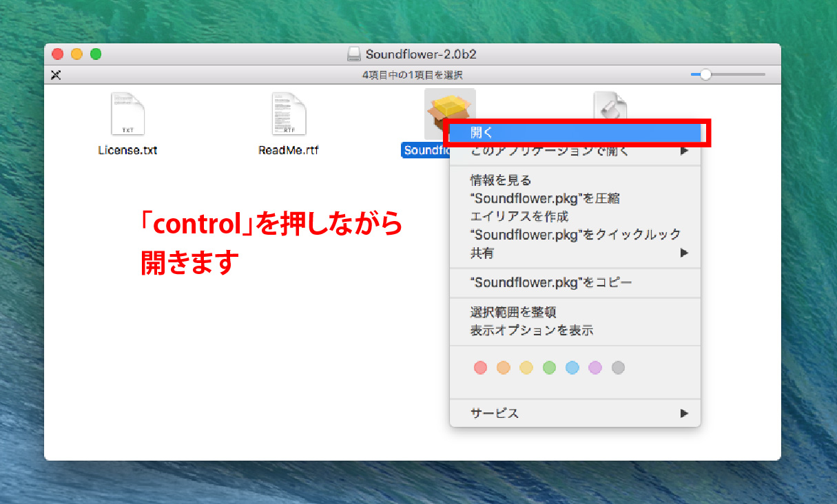
Task: Apply the green color tag
Action: pyautogui.click(x=549, y=368)
